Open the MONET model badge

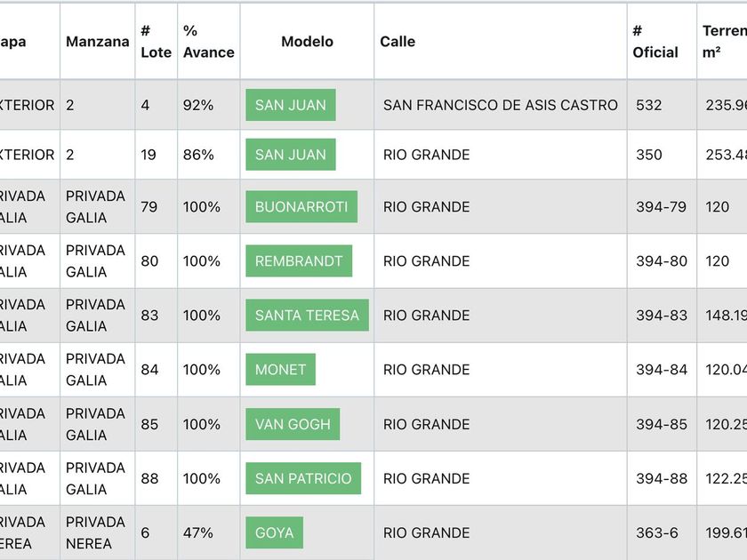coord(280,370)
